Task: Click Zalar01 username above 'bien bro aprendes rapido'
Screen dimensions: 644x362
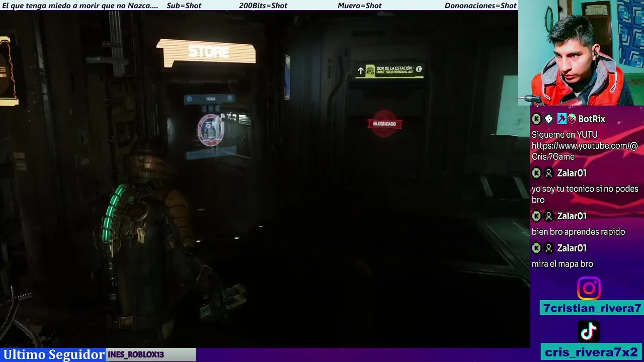Action: coord(572,216)
